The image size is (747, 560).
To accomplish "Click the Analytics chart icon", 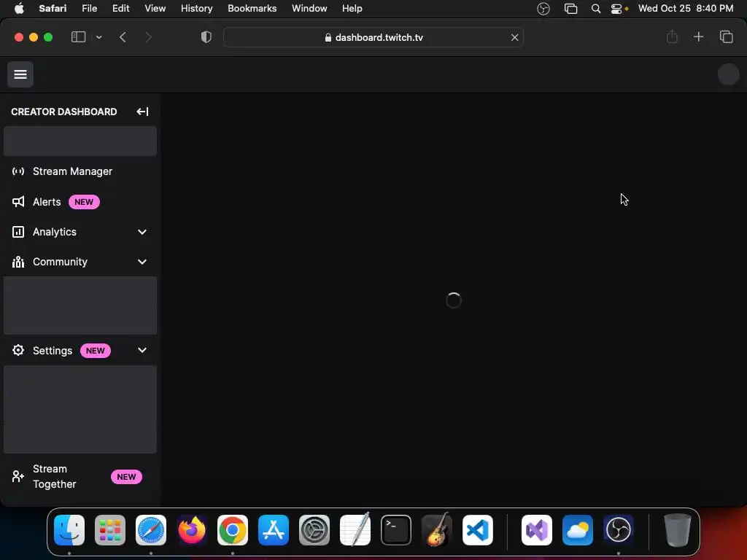I will coord(18,232).
